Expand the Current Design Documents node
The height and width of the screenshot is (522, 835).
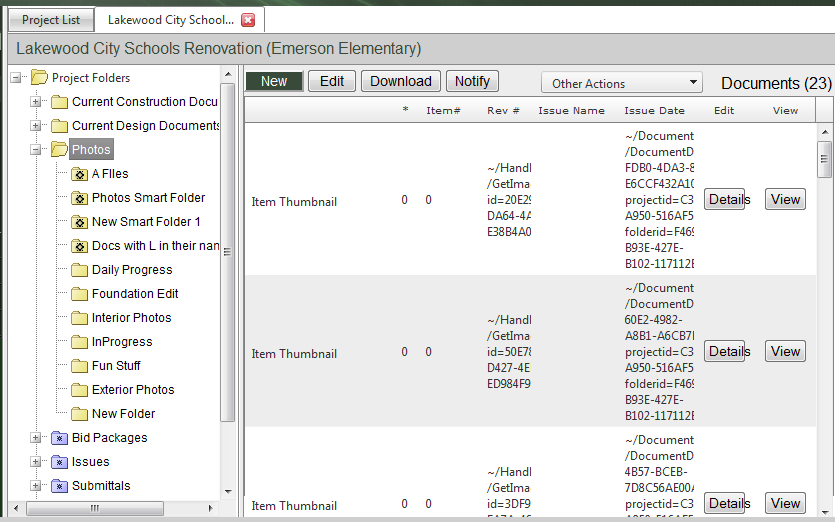tap(36, 126)
